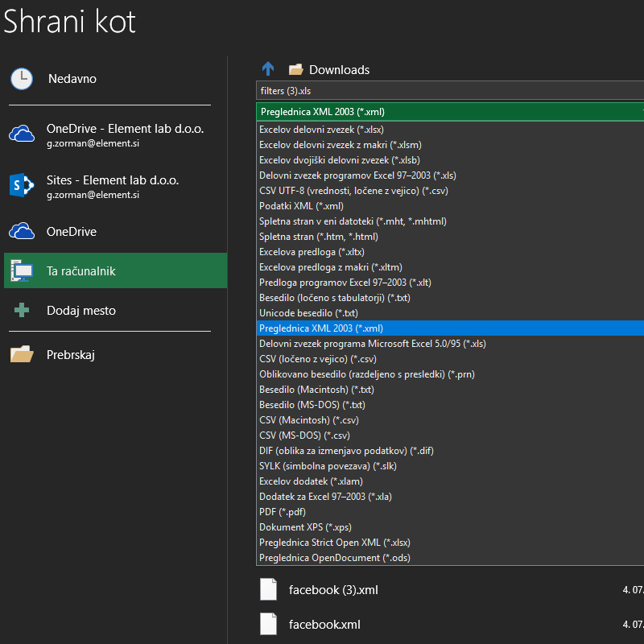Select highlighted Preglednica XML 2003 list entry

(450, 328)
